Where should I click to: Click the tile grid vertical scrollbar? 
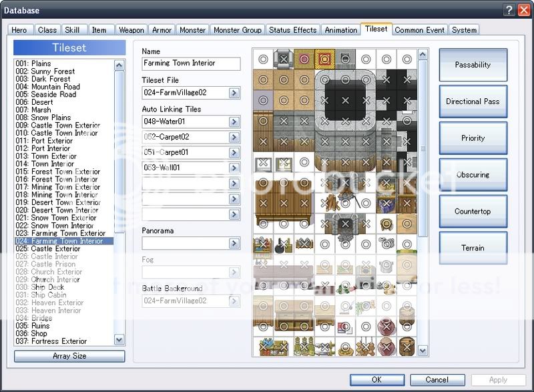[x=424, y=200]
